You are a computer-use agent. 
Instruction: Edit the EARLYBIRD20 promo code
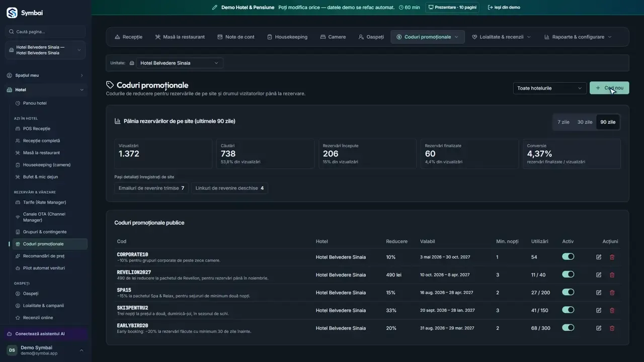[599, 328]
